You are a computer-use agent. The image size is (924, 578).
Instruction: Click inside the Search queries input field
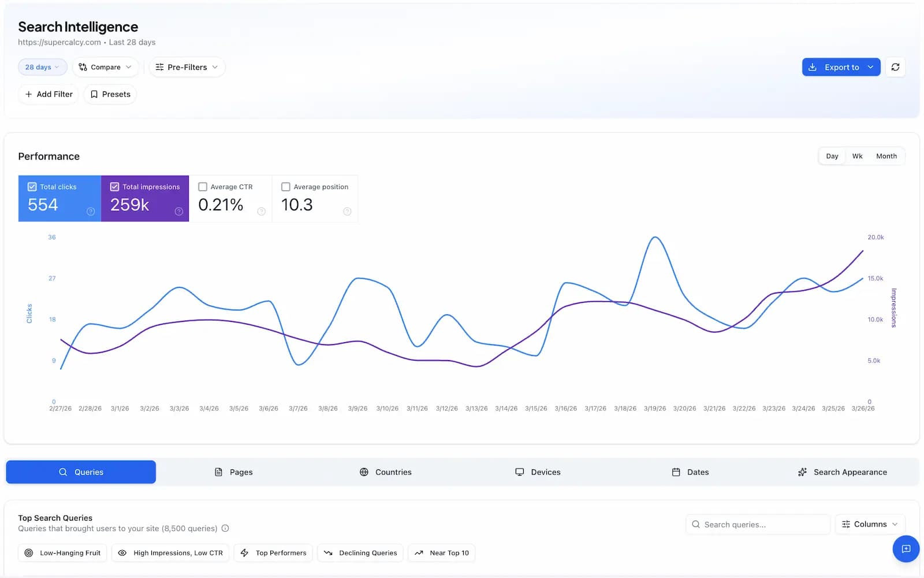758,524
